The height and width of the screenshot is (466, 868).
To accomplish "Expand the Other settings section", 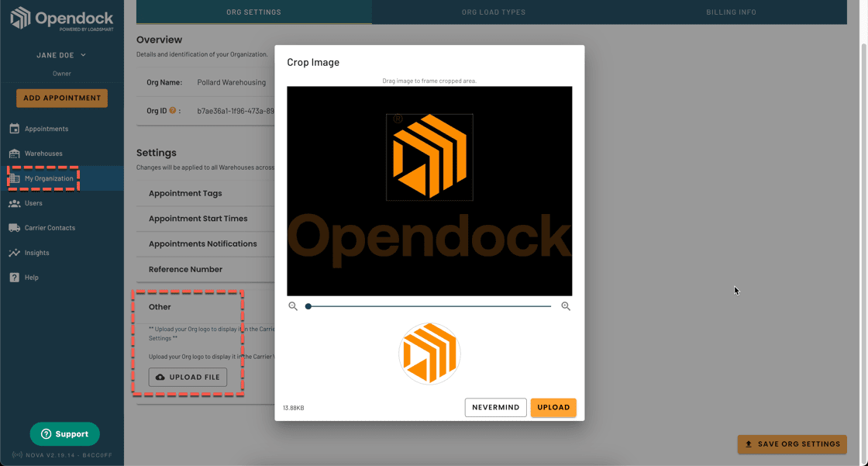I will 160,307.
